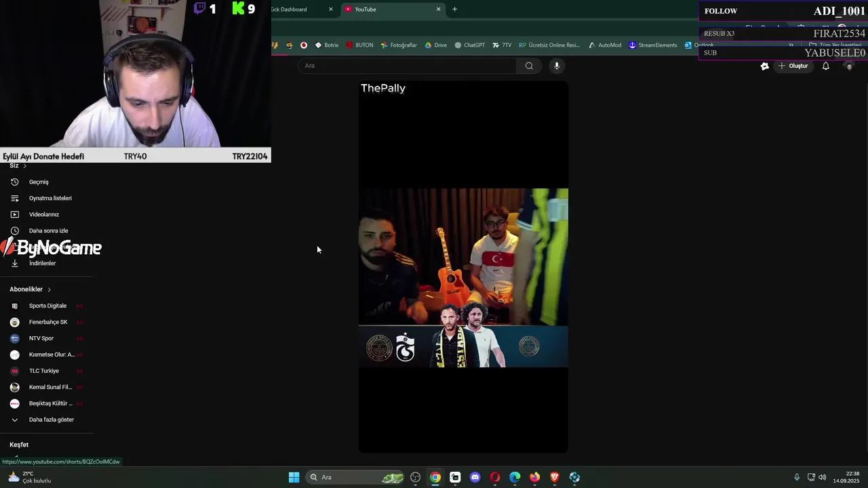Open Windows Start menu

(x=294, y=477)
